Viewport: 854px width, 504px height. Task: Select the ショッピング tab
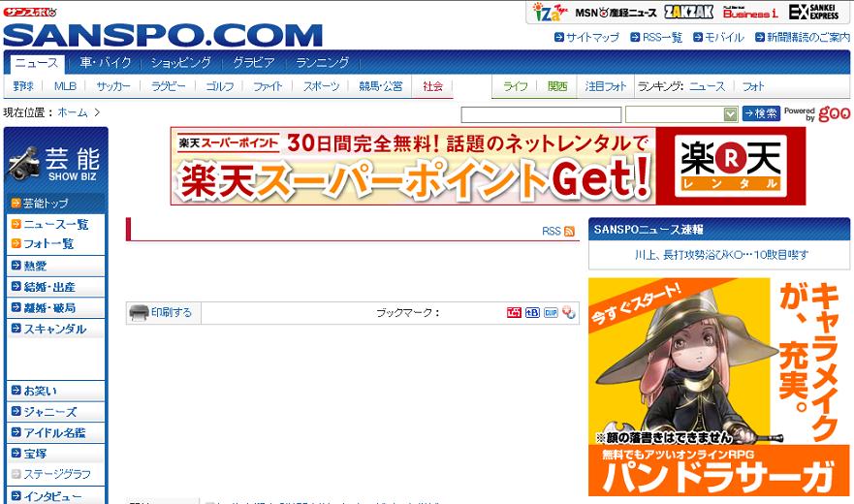click(x=181, y=63)
